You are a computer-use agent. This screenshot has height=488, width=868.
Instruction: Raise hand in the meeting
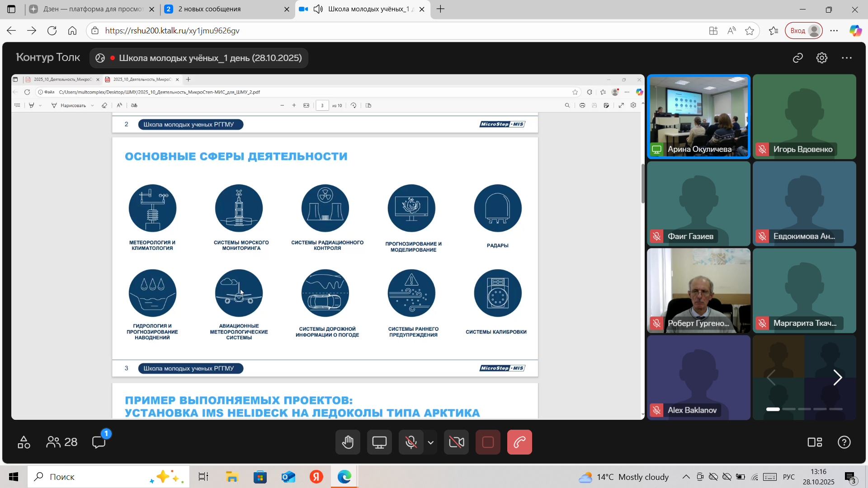click(348, 442)
